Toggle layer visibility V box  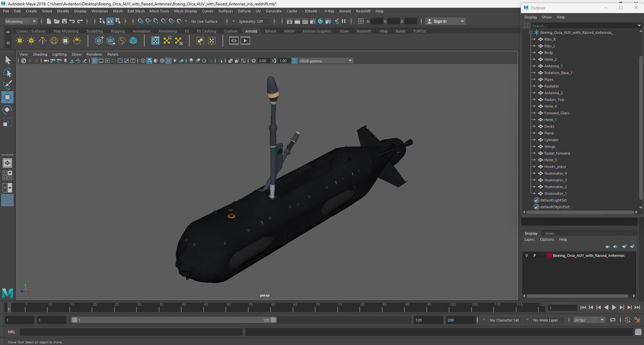pyautogui.click(x=527, y=255)
